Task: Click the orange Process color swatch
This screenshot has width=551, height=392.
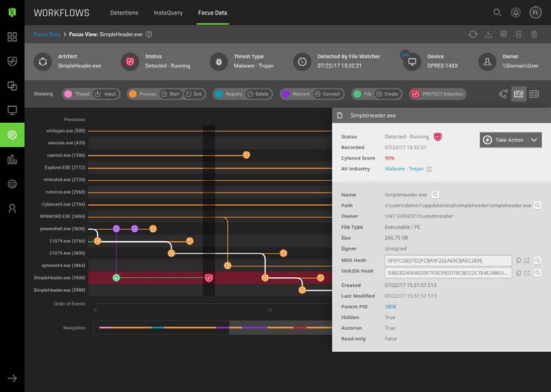Action: [132, 93]
